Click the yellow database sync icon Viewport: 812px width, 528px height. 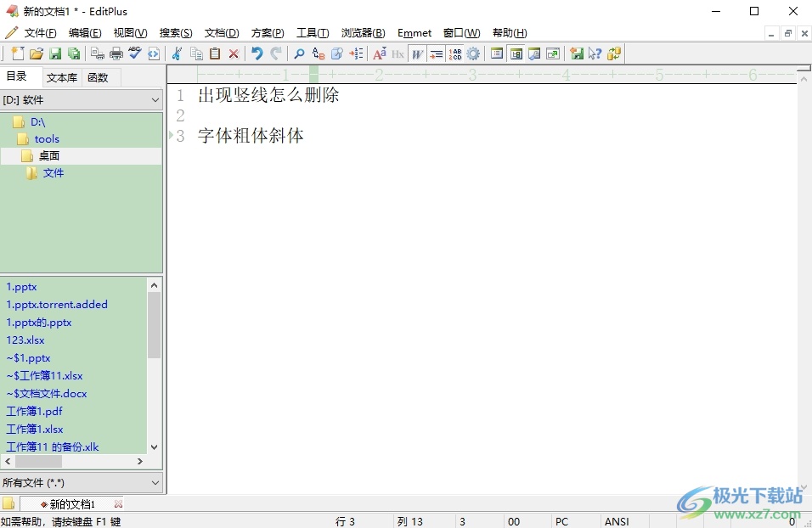(x=614, y=53)
